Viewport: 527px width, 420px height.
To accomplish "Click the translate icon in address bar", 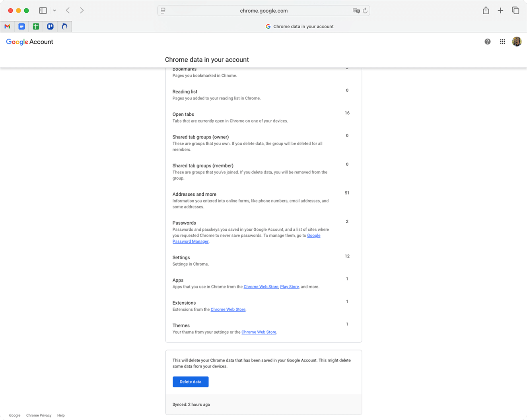I will [356, 11].
